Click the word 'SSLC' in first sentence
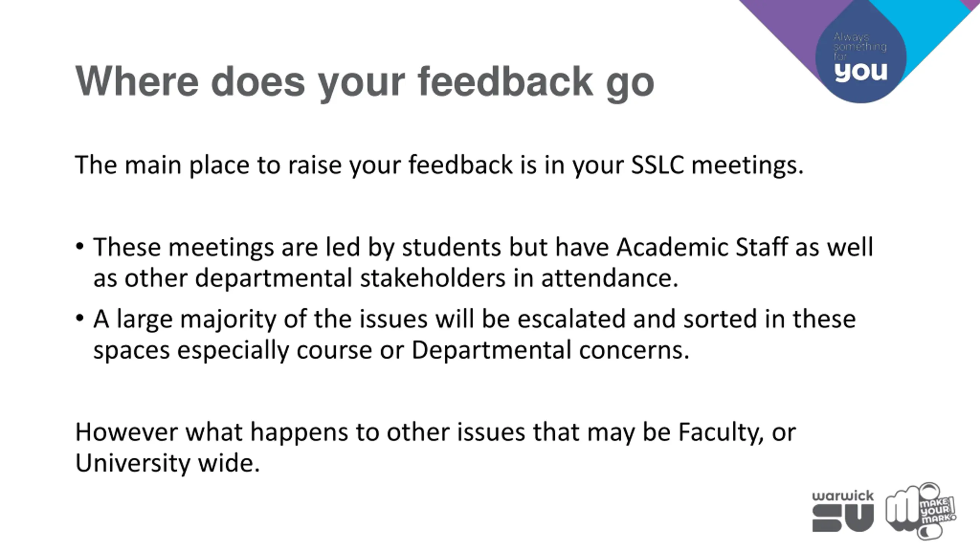The width and height of the screenshot is (980, 551). pyautogui.click(x=657, y=165)
